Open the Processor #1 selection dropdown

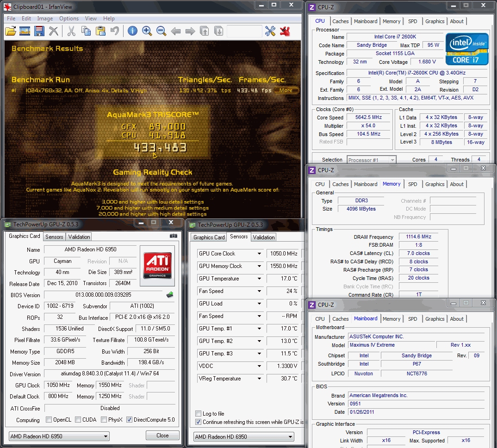click(x=372, y=160)
